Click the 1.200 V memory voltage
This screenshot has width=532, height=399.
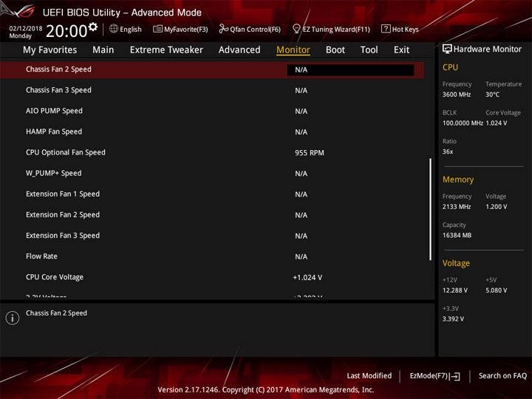[x=496, y=207]
